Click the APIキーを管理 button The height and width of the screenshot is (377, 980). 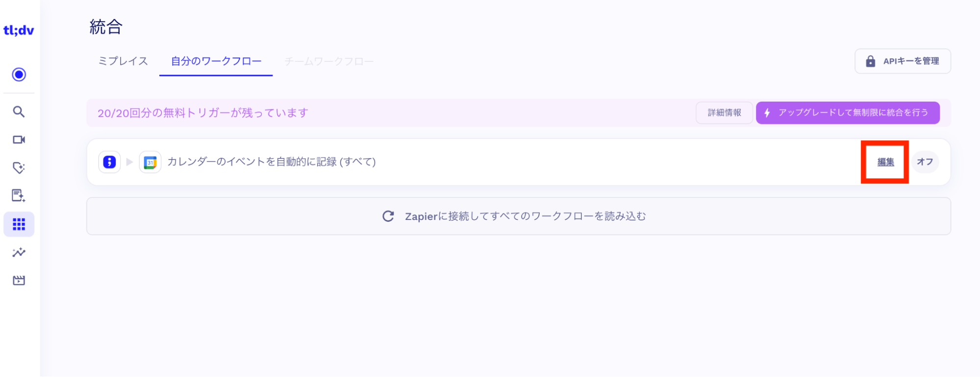[903, 61]
